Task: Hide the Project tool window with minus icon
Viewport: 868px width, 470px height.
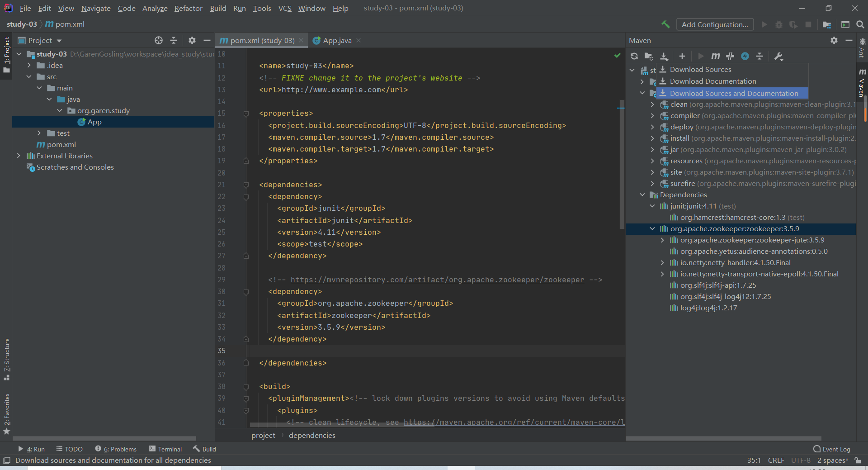Action: click(x=207, y=40)
